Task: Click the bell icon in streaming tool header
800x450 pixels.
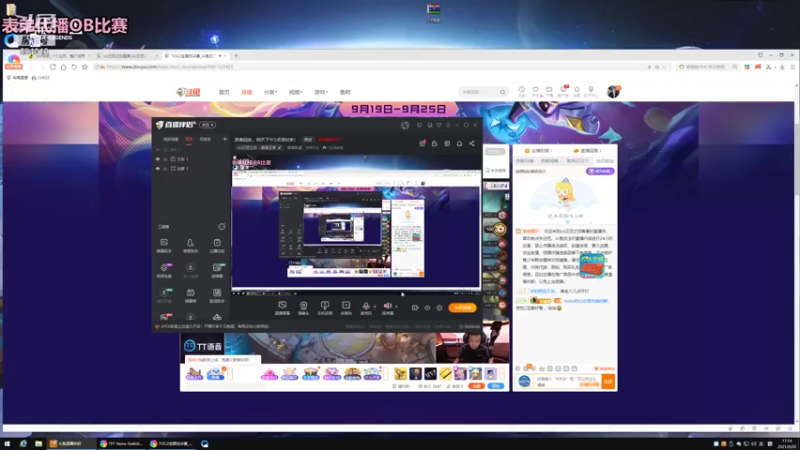Action: pyautogui.click(x=459, y=143)
